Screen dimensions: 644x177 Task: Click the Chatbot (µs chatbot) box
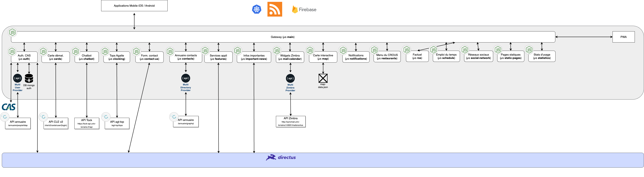[87, 57]
